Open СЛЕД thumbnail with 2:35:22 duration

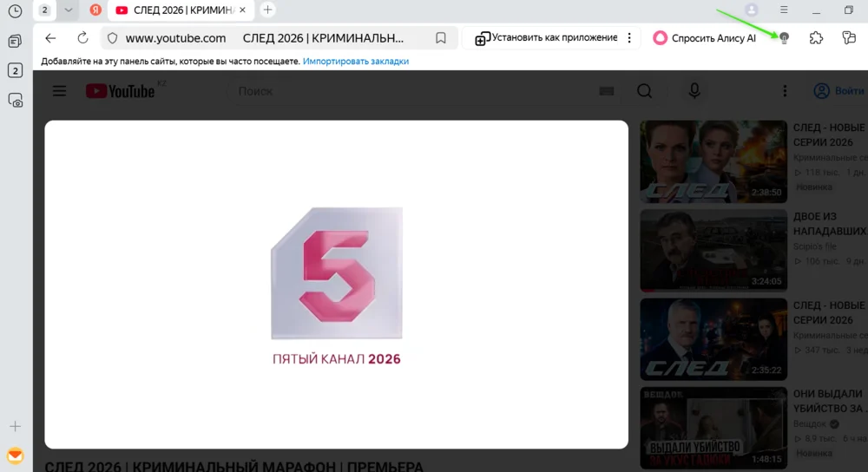point(713,339)
